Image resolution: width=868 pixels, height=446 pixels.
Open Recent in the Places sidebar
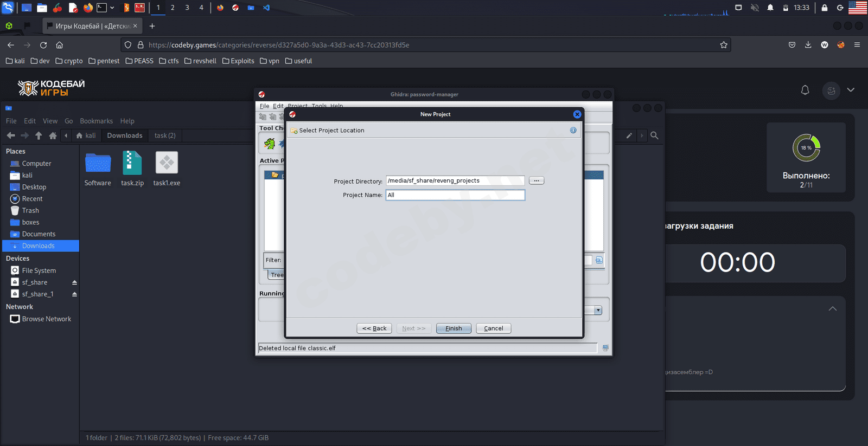[32, 199]
